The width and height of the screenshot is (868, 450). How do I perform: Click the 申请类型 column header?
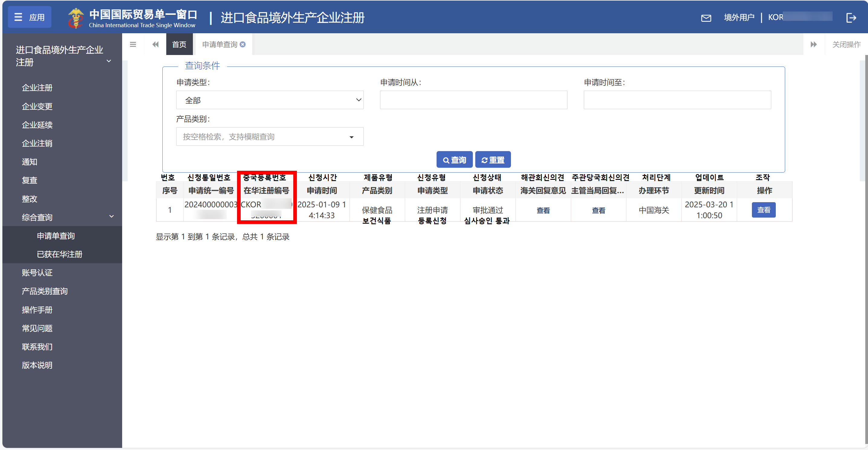click(x=432, y=191)
